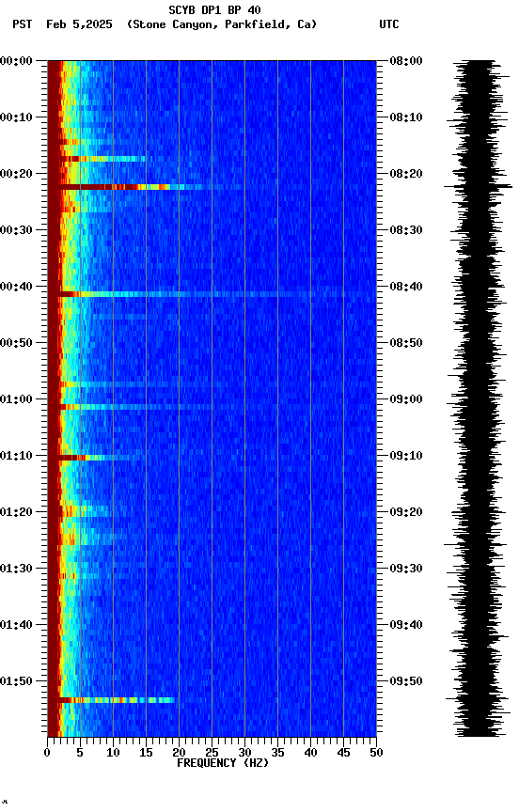Viewport: 519px width, 812px height.
Task: Click the 'PST' timezone label
Action: tap(23, 24)
